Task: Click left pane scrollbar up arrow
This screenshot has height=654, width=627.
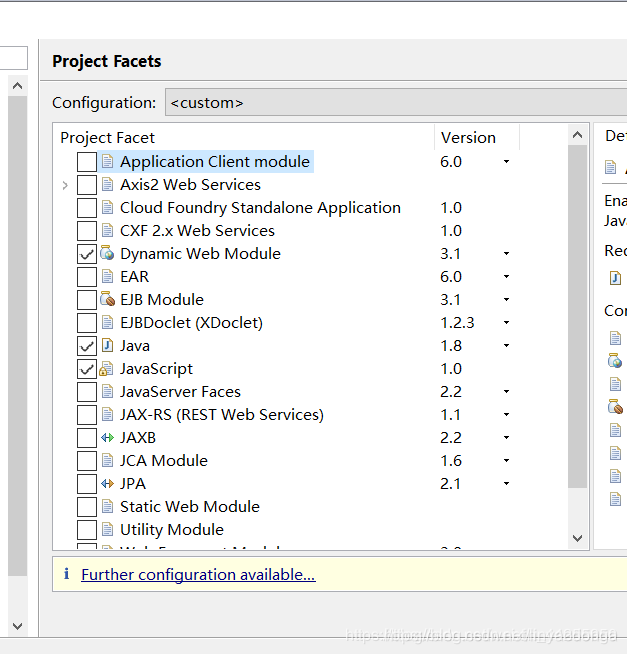Action: 18,86
